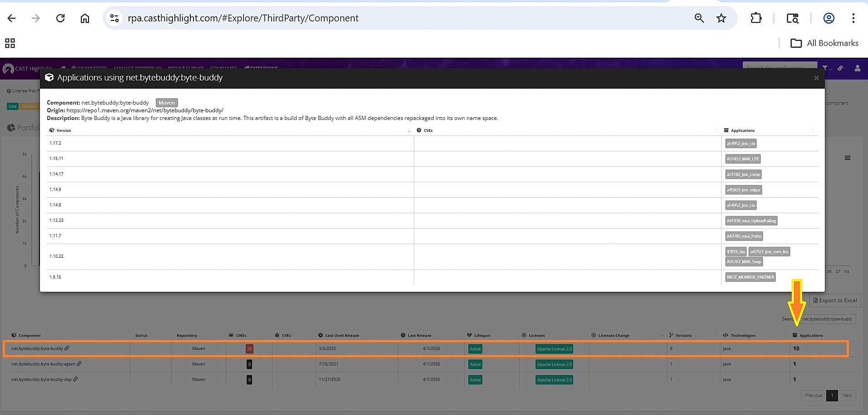Viewport: 868px width, 415px height.
Task: Close the Applications using byte-buddy dialog
Action: (x=816, y=78)
